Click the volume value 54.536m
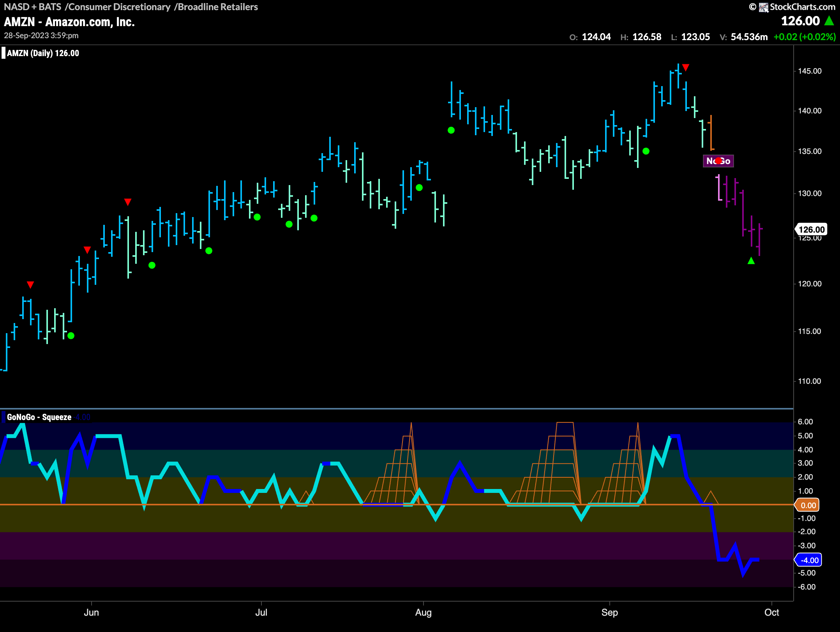The height and width of the screenshot is (632, 840). pyautogui.click(x=749, y=37)
